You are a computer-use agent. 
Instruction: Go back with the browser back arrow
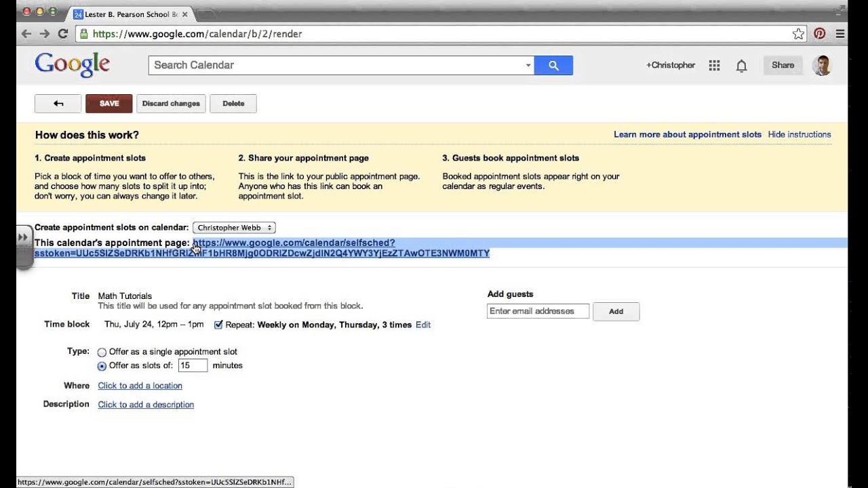(x=26, y=34)
